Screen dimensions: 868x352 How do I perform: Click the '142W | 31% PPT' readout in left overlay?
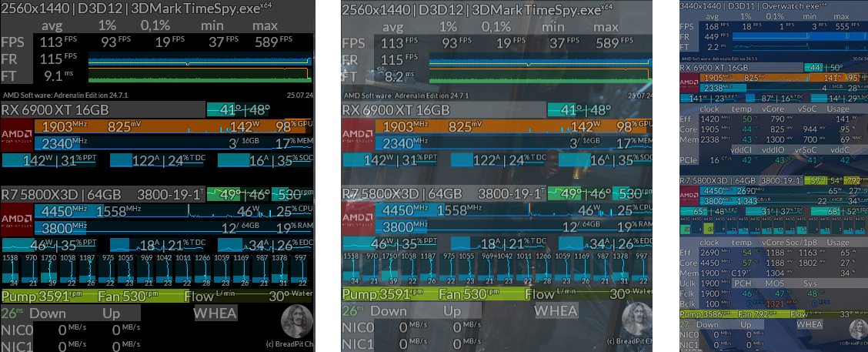tap(48, 161)
